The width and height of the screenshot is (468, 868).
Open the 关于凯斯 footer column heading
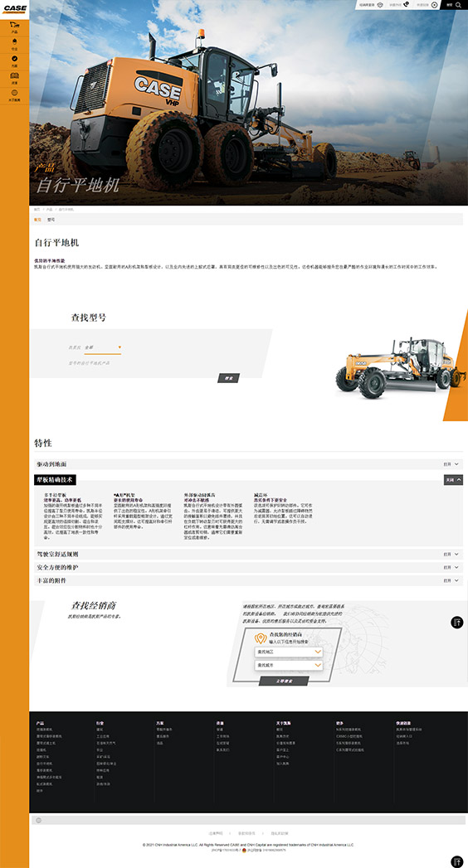284,723
